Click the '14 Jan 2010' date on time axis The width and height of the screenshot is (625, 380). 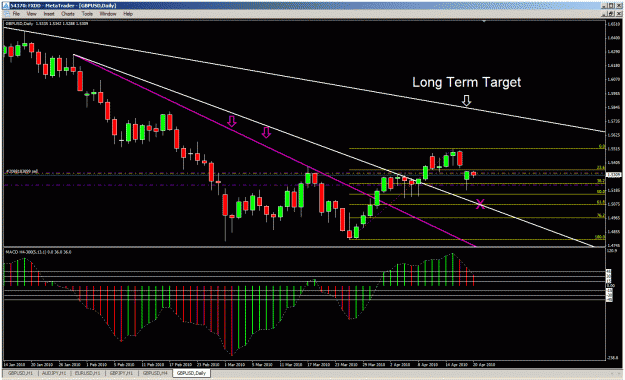point(14,364)
